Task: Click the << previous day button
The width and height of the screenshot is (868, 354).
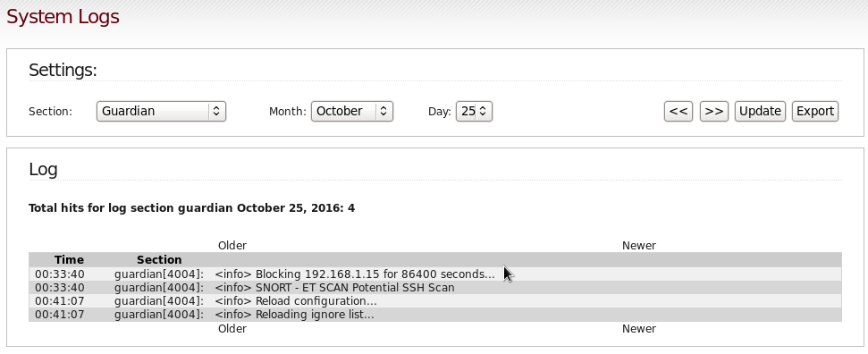Action: [678, 112]
